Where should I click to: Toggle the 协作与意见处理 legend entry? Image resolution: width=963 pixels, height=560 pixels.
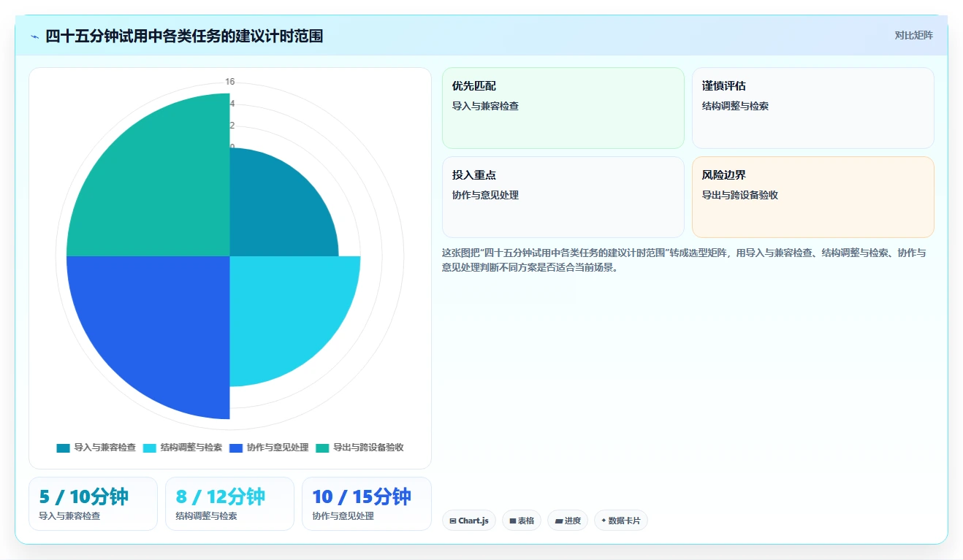[268, 448]
